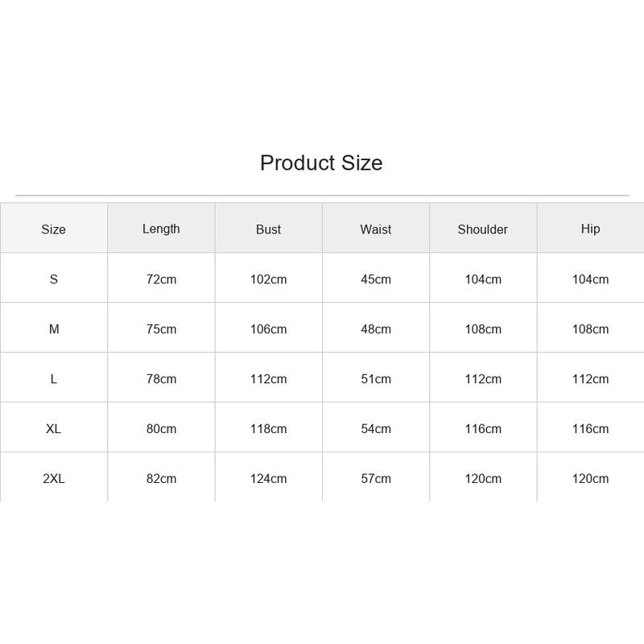Select the 80cm length cell
The width and height of the screenshot is (644, 644).
click(x=161, y=429)
